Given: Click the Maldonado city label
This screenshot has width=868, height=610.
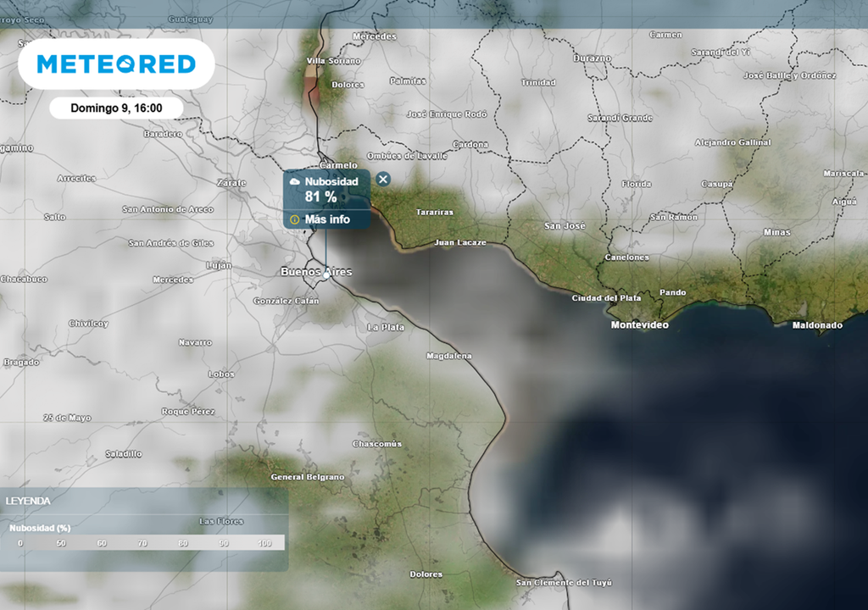Looking at the screenshot, I should [x=817, y=325].
